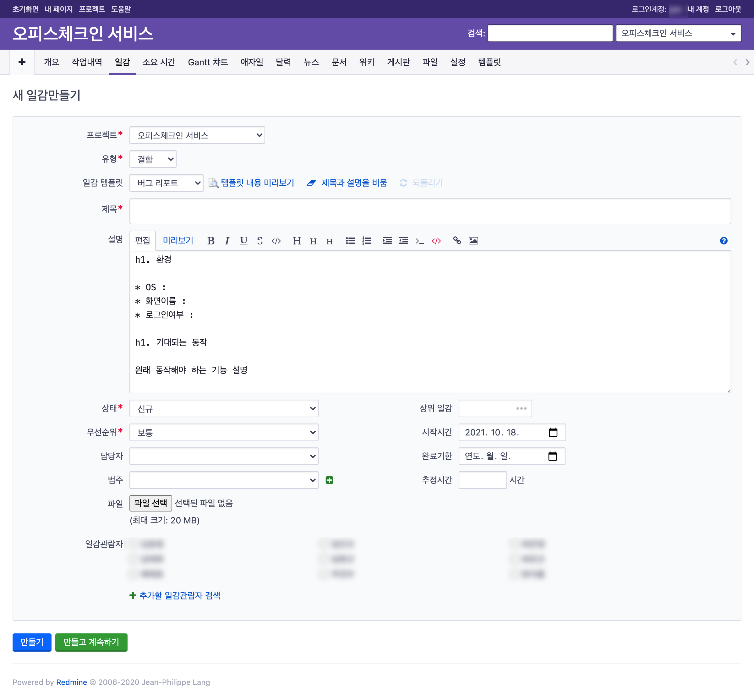The height and width of the screenshot is (700, 754).
Task: Switch to the 미리보기 preview tab
Action: click(x=178, y=241)
